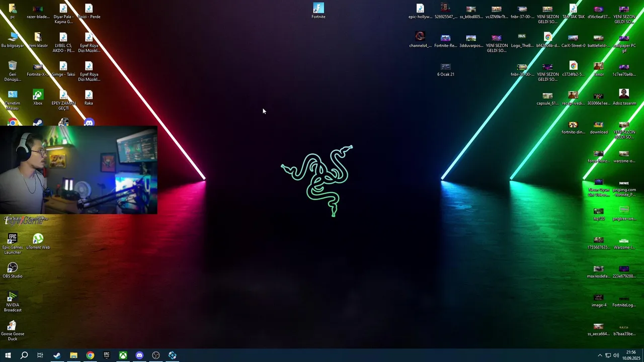This screenshot has width=644, height=362.
Task: Select the fortnite-din image file
Action: [x=574, y=127]
